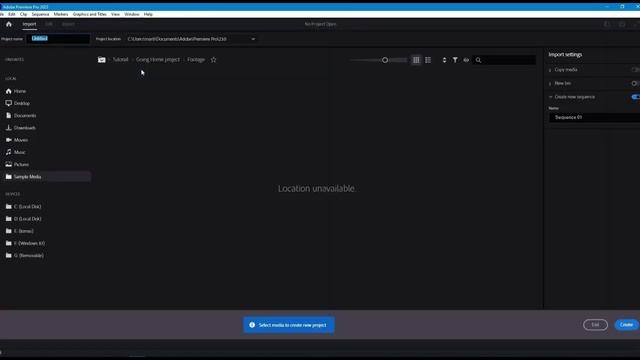This screenshot has width=640, height=360.
Task: Open the filter funnel icon
Action: [455, 60]
